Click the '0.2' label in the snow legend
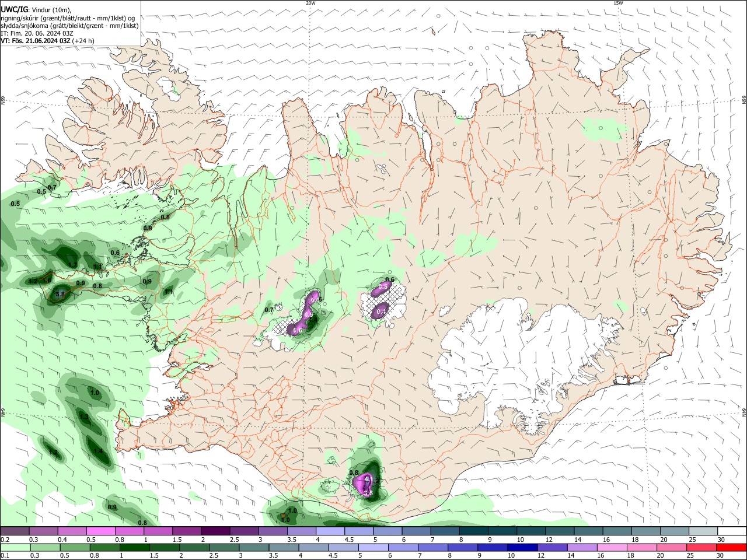This screenshot has height=560, width=747. click(5, 540)
